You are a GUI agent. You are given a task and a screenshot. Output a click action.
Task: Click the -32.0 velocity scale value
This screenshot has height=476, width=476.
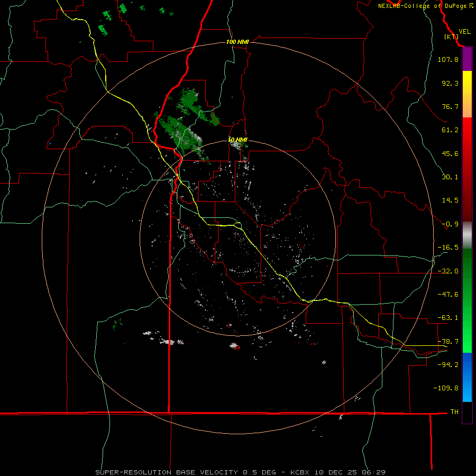[448, 271]
